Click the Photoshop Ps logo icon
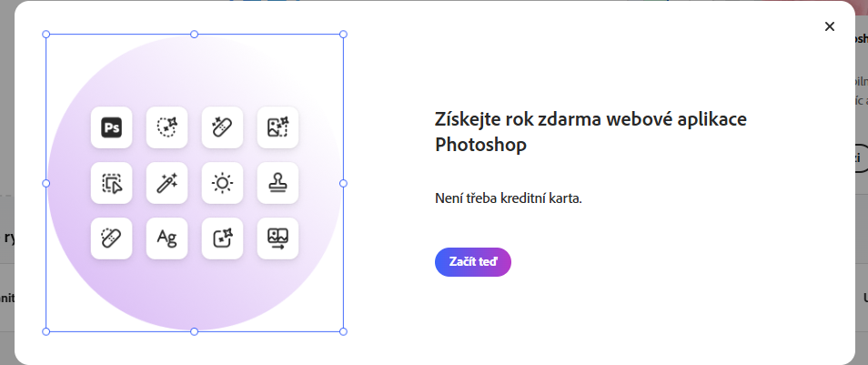The height and width of the screenshot is (365, 868). [112, 127]
